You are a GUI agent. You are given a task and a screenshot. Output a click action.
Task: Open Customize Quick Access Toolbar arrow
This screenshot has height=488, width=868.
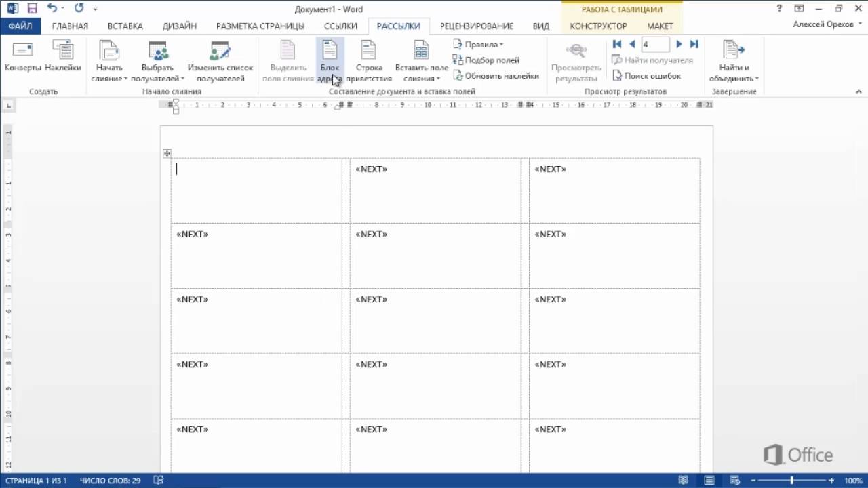95,9
